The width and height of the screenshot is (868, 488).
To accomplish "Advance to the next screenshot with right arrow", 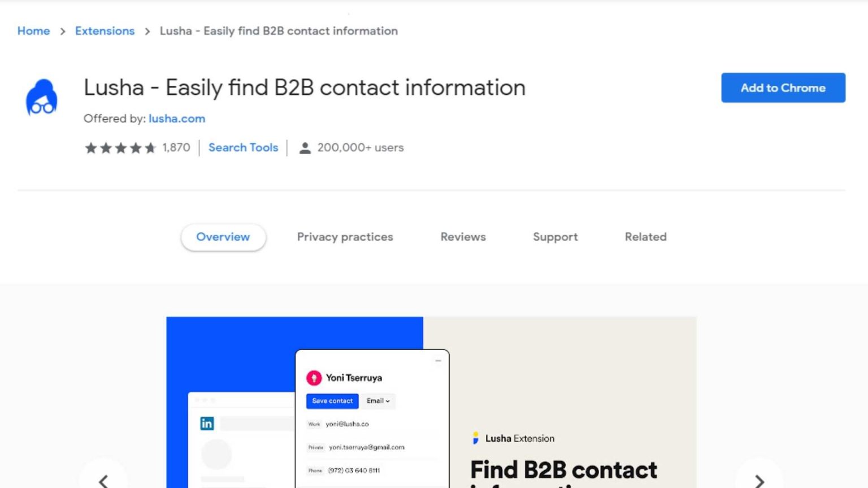I will pyautogui.click(x=759, y=480).
